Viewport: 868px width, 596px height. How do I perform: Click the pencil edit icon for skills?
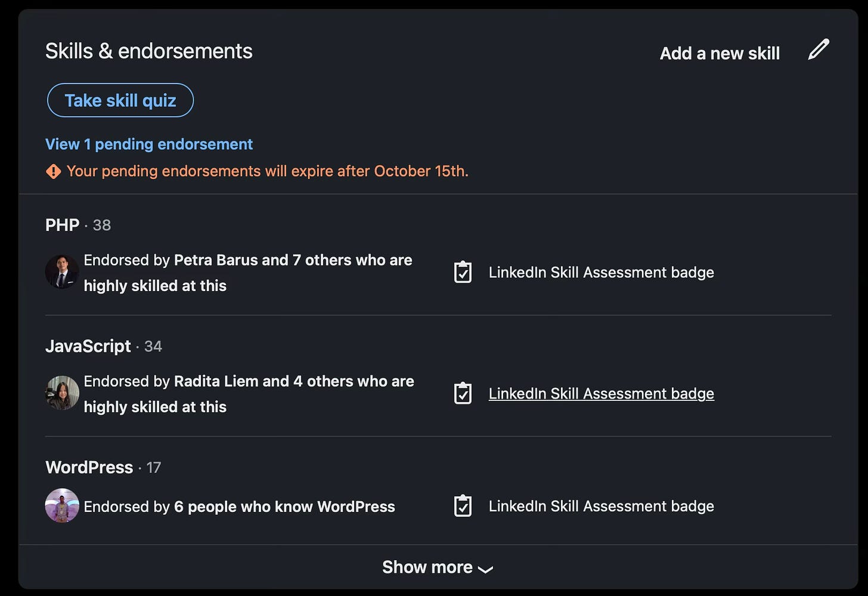coord(819,50)
